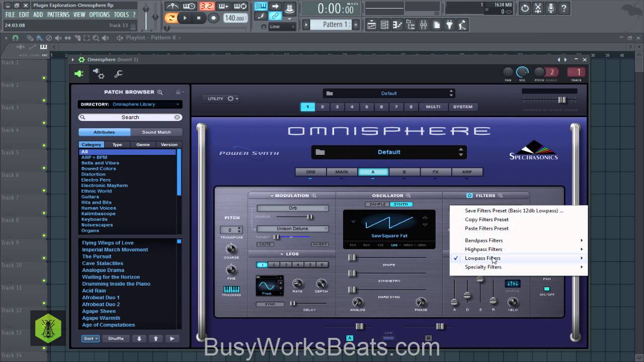
Task: Zoom the Patch Browser magnifier icon
Action: coord(160,92)
